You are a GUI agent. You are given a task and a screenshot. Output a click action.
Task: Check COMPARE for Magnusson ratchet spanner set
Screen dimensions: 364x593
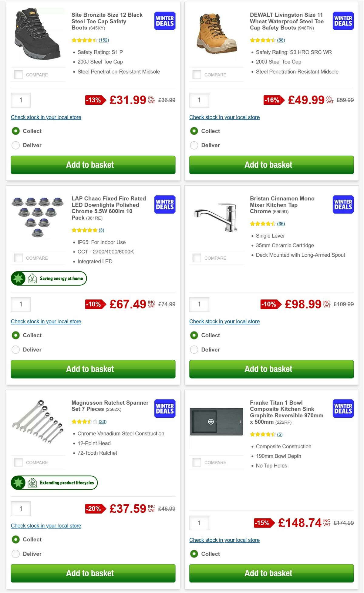pos(18,462)
